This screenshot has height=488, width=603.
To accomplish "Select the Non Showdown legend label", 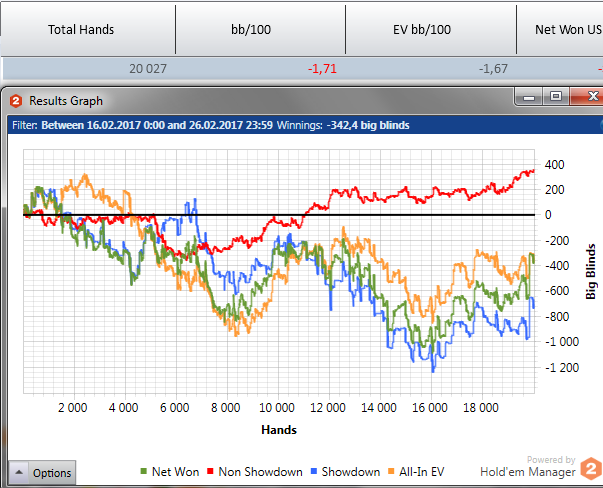I will coord(260,472).
